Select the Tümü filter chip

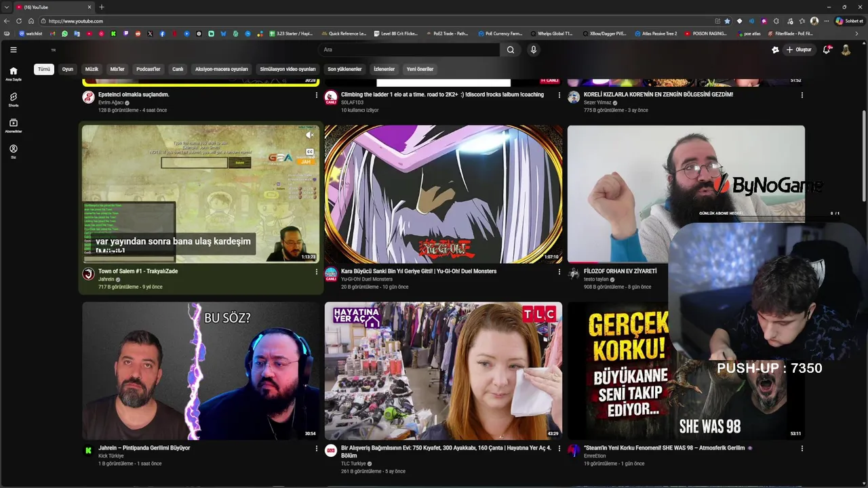(x=44, y=69)
